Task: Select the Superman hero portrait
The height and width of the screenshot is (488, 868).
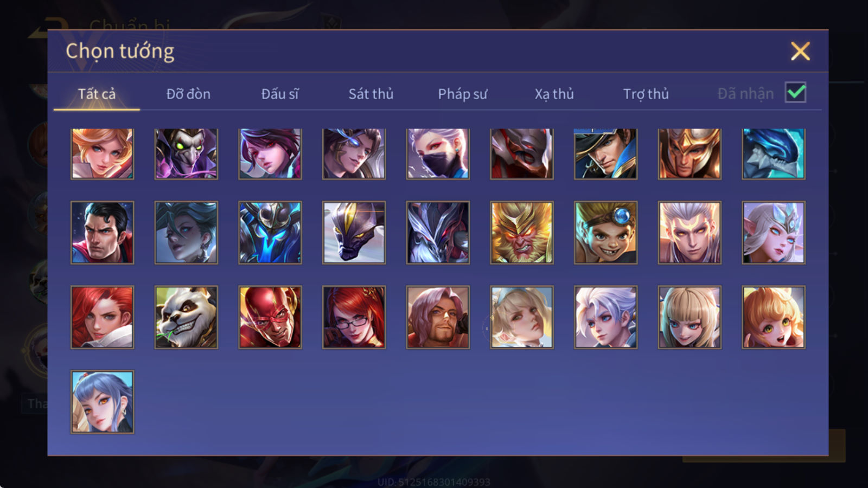Action: pyautogui.click(x=102, y=233)
